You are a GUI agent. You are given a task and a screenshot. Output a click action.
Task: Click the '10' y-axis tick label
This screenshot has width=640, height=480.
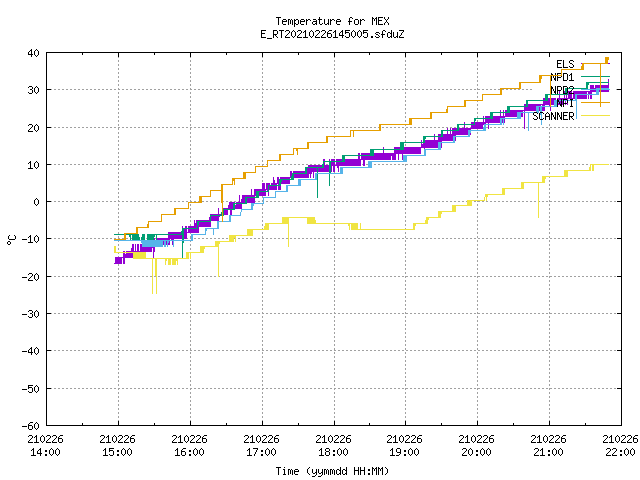coord(33,165)
